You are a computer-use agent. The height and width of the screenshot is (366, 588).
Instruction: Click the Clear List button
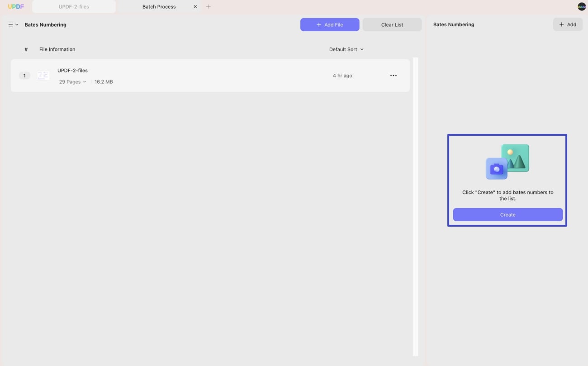[x=392, y=25]
